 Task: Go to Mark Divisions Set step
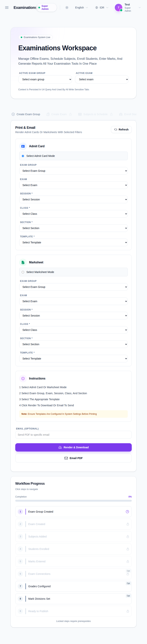(73, 599)
